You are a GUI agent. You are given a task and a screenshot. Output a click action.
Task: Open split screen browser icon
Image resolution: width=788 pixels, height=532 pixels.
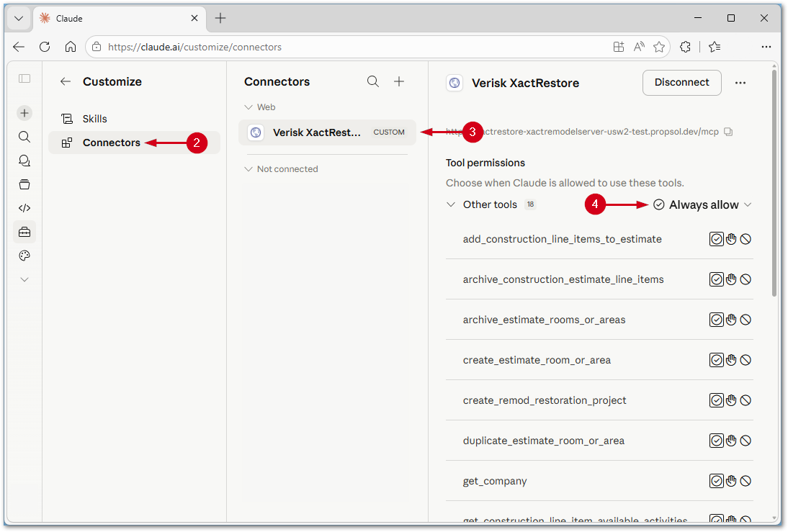[x=619, y=47]
